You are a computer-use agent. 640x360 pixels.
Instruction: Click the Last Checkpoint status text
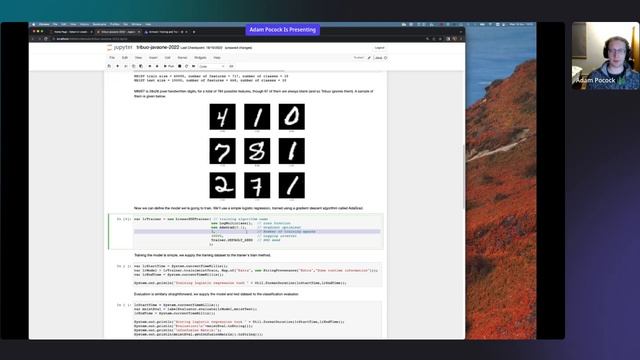click(x=202, y=48)
